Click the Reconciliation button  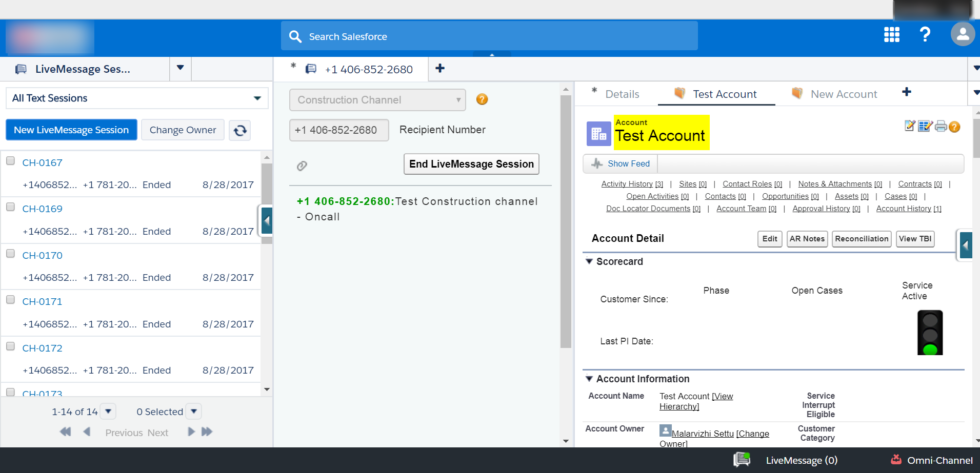[862, 239]
